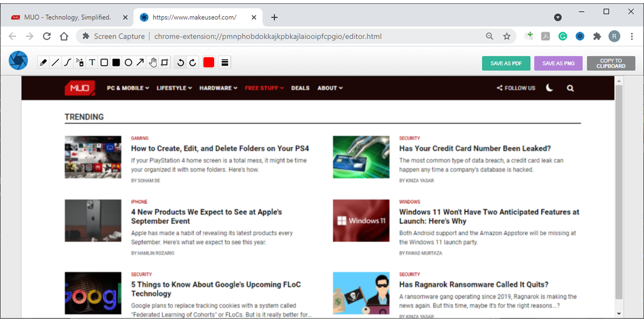
Task: Click the Undo icon
Action: [x=181, y=62]
